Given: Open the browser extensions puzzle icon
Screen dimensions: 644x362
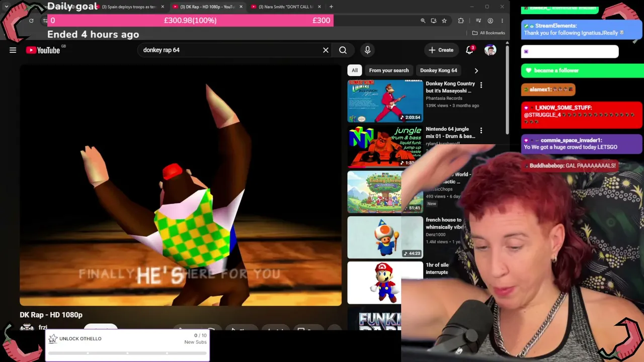Looking at the screenshot, I should [461, 21].
